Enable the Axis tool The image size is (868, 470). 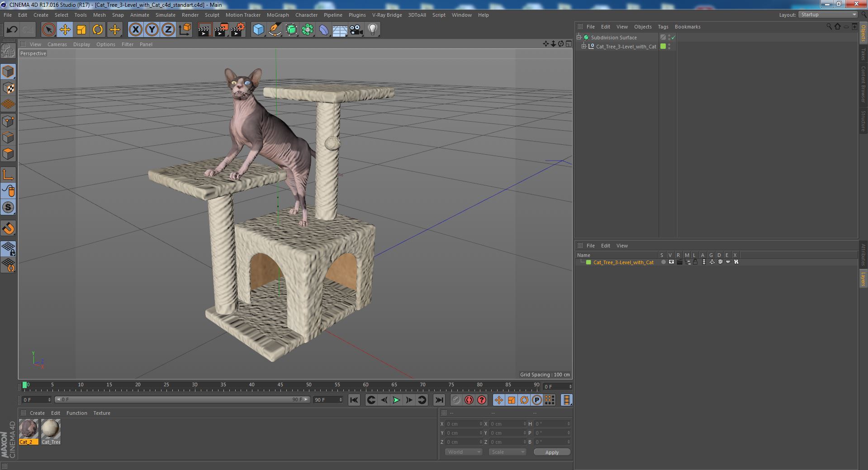coord(8,175)
